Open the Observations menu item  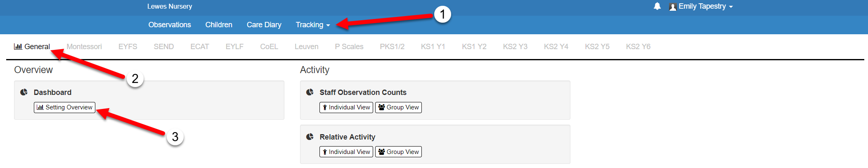click(x=170, y=25)
